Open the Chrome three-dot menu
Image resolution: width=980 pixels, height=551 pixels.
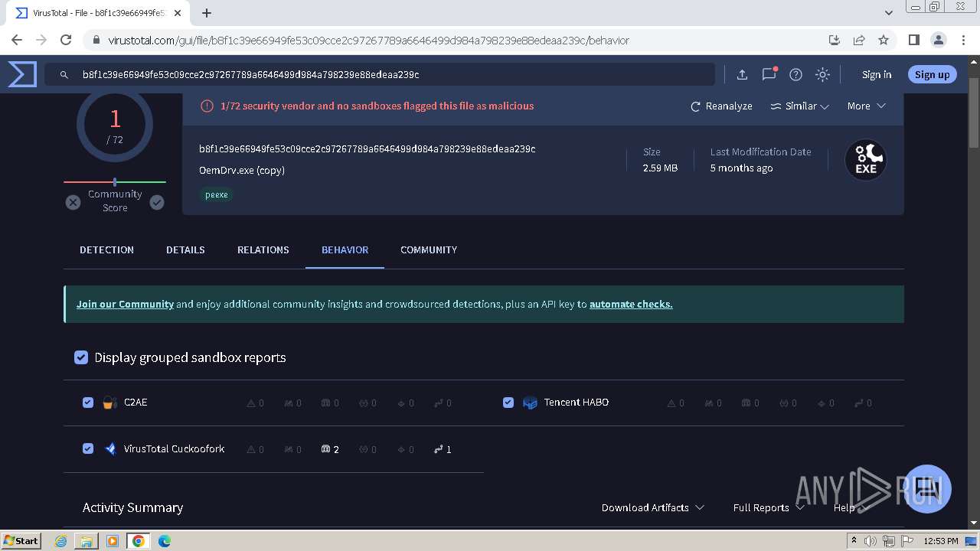click(962, 40)
